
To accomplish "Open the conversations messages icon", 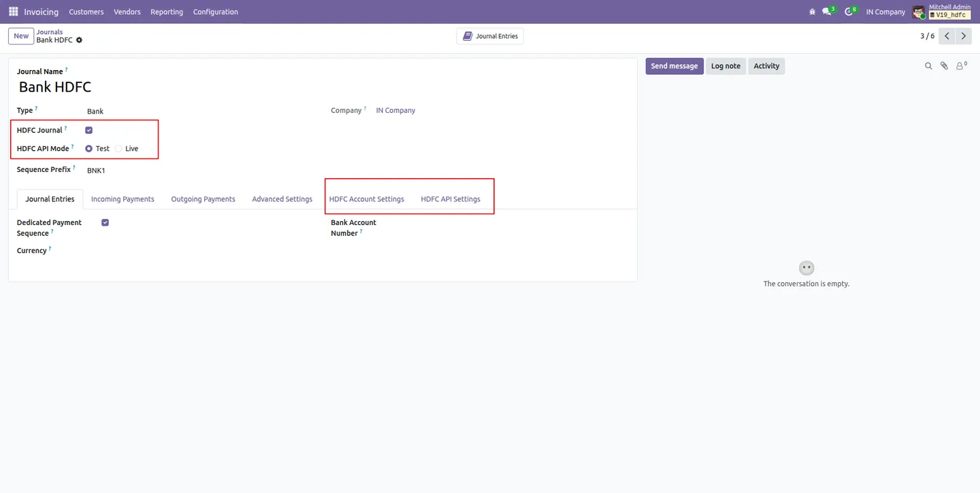I will [x=828, y=12].
